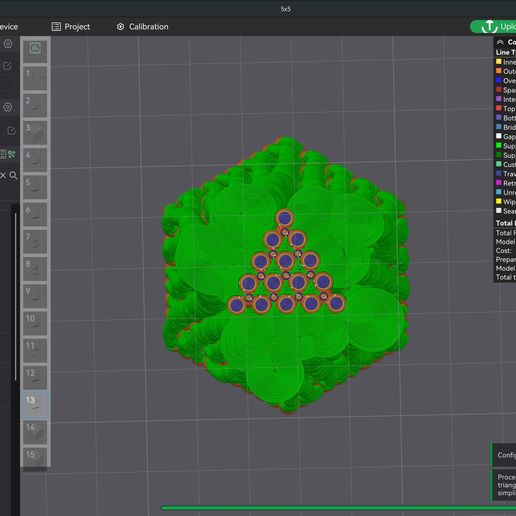Select plate 4 thumbnail
This screenshot has width=516, height=516.
[35, 159]
